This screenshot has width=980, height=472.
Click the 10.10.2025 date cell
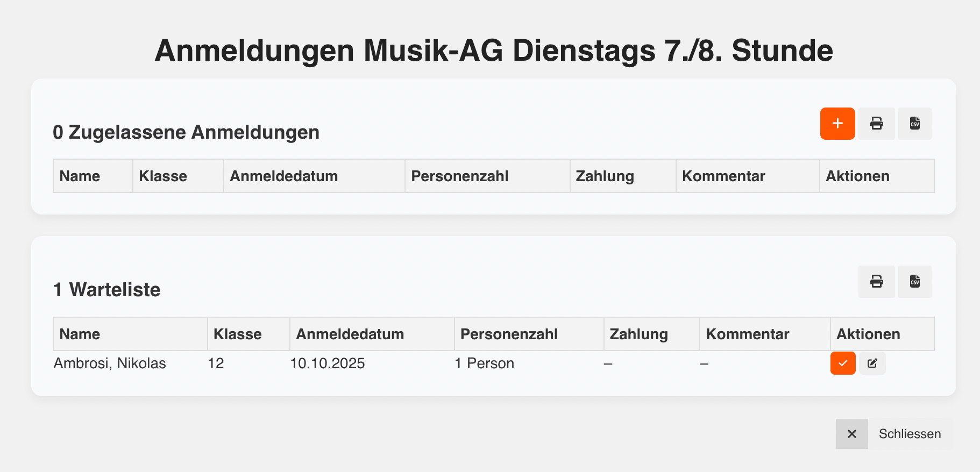tap(327, 363)
